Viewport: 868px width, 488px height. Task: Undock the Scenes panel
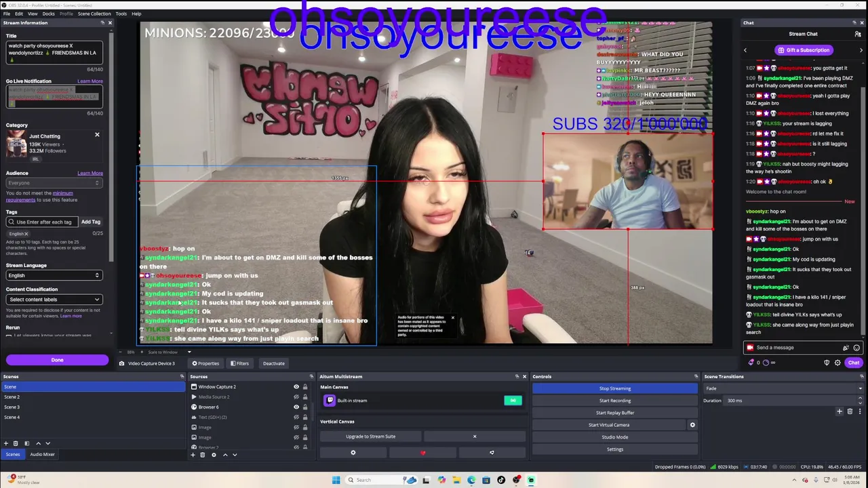pos(182,377)
